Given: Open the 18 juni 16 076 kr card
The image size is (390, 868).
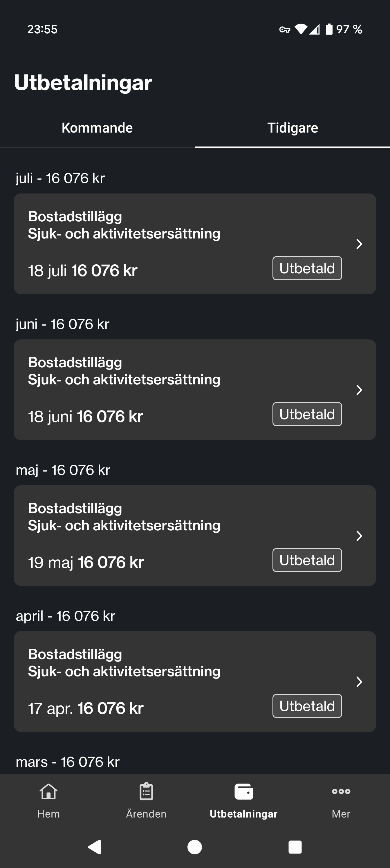Looking at the screenshot, I should coord(195,390).
